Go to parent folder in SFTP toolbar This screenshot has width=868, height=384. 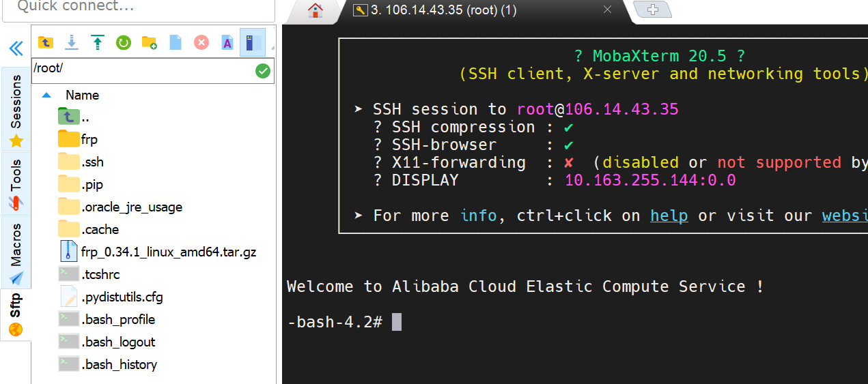tap(46, 42)
